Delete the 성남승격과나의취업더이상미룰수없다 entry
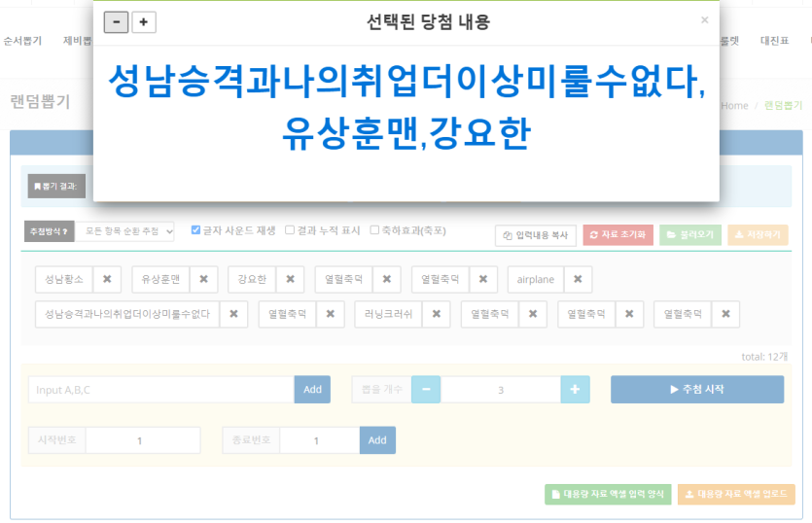 (x=233, y=314)
